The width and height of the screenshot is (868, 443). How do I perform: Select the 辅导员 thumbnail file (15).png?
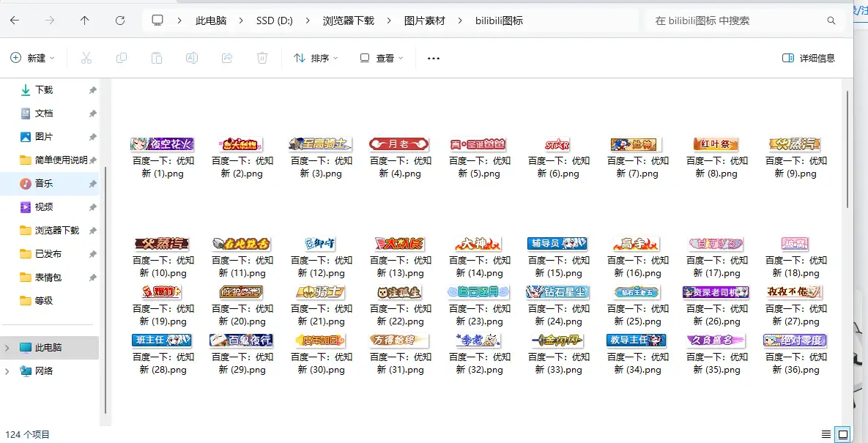[x=557, y=243]
